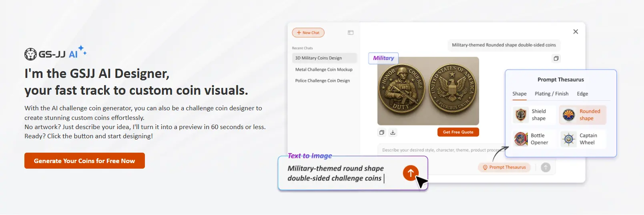Open the Metal Challenge Coin Mockup chat
The height and width of the screenshot is (215, 644).
[x=324, y=70]
